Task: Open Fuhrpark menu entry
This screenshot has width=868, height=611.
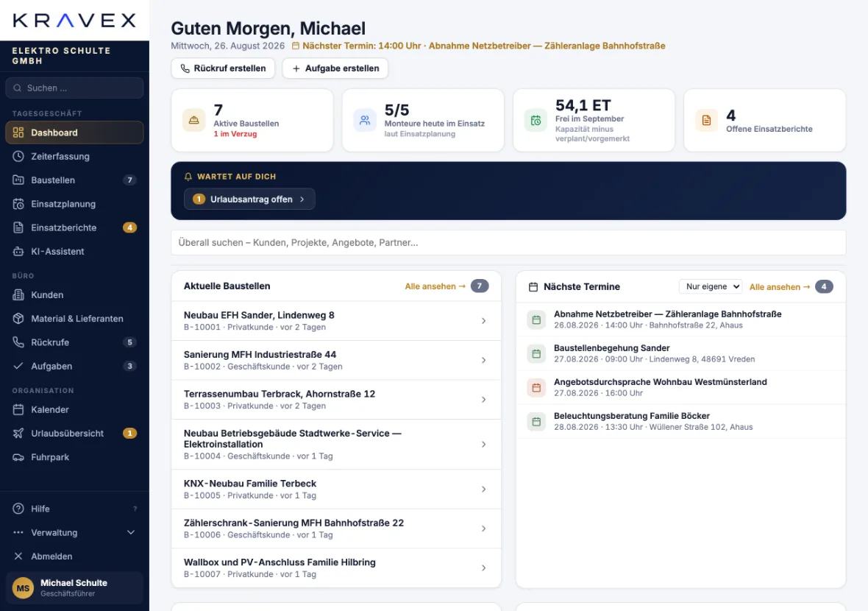Action: tap(74, 457)
